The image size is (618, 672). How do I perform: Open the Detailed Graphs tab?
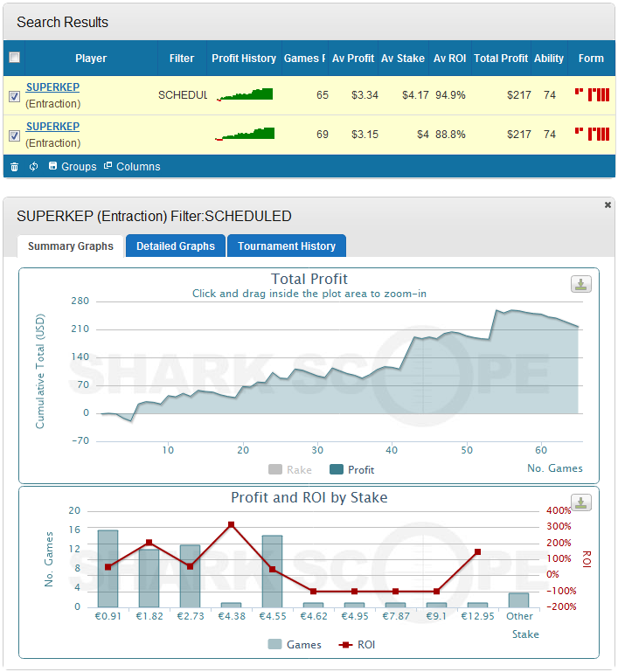click(176, 246)
